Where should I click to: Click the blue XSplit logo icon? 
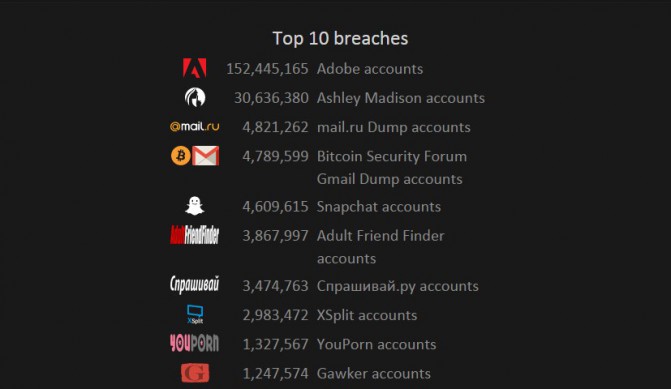[195, 315]
